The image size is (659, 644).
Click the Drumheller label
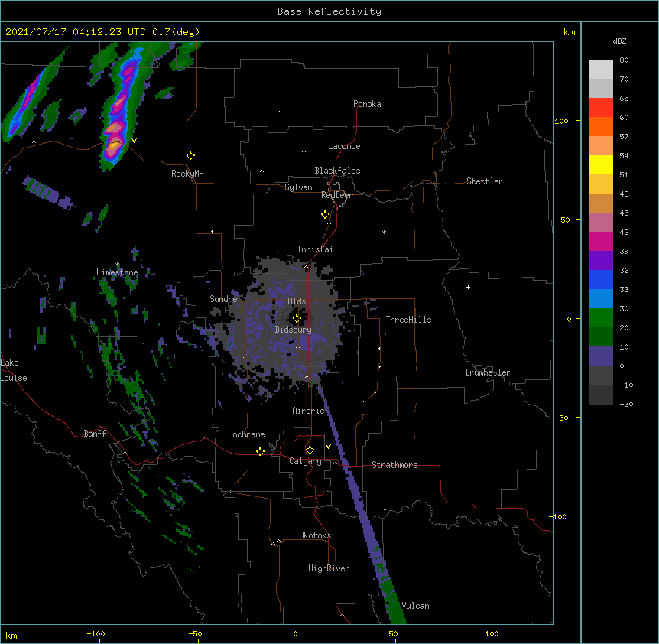pyautogui.click(x=488, y=372)
